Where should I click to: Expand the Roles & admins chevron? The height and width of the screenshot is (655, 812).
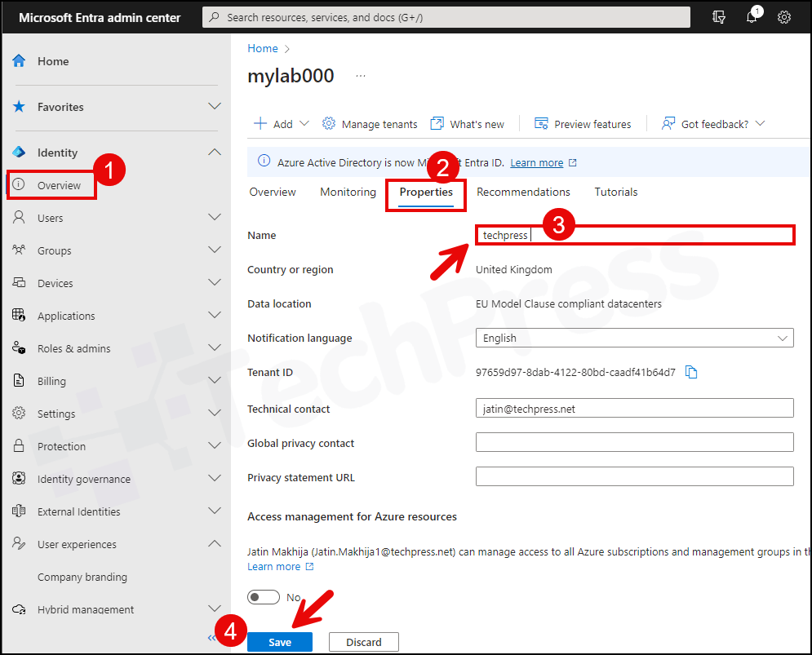[215, 347]
